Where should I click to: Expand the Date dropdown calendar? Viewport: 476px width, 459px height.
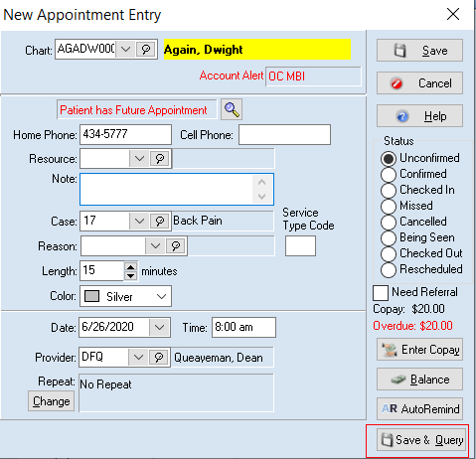pos(160,328)
